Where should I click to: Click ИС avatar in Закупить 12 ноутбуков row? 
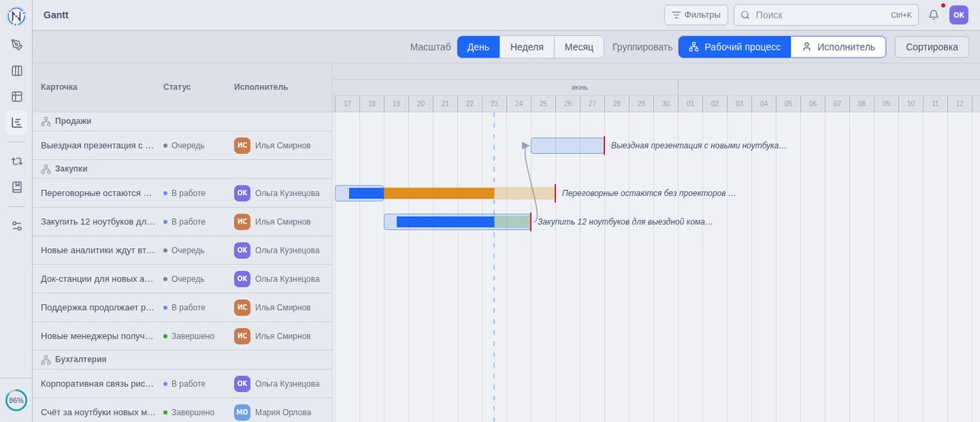pos(242,221)
